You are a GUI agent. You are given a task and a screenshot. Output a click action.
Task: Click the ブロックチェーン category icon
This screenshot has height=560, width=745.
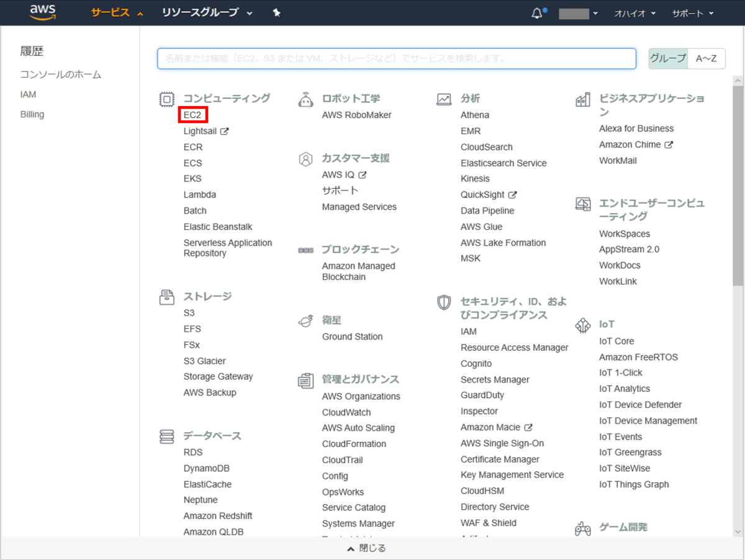click(x=305, y=250)
